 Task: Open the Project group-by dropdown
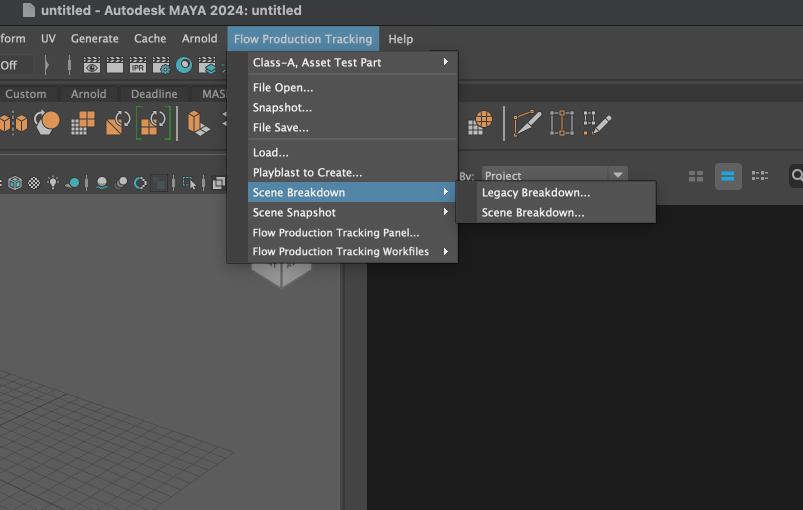click(x=554, y=176)
